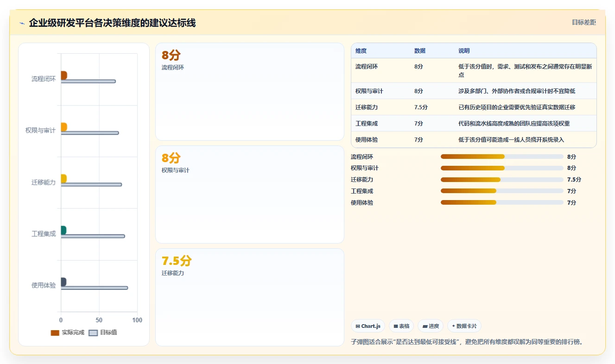Open the 8分 流程闭环 data card

point(250,92)
